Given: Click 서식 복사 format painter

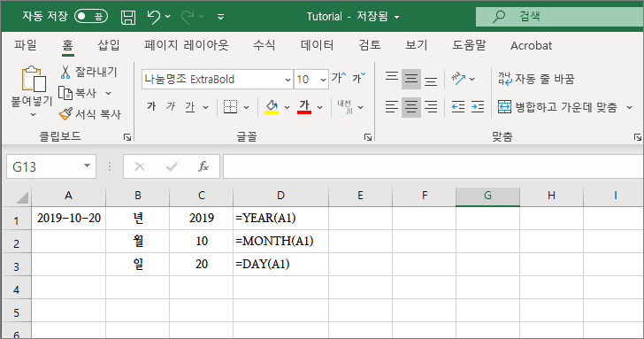Looking at the screenshot, I should [x=90, y=114].
